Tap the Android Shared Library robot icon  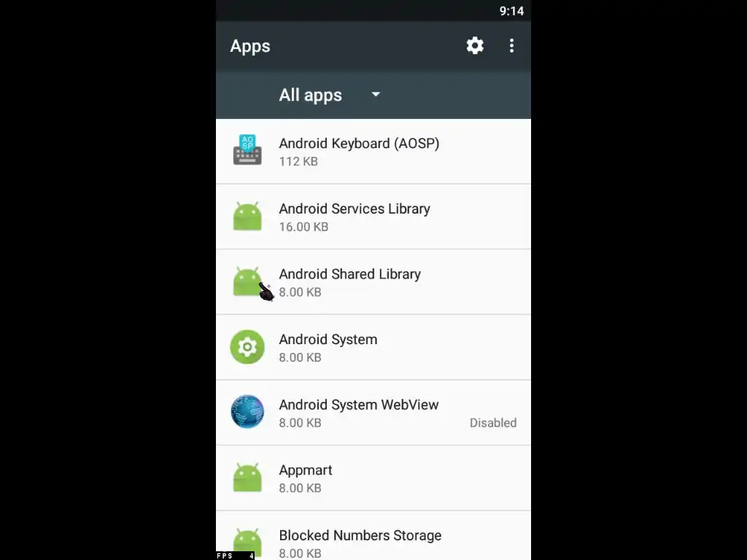pyautogui.click(x=247, y=281)
